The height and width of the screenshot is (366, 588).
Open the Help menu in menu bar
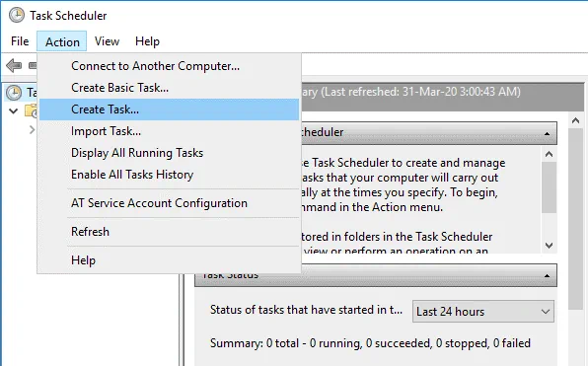tap(147, 41)
